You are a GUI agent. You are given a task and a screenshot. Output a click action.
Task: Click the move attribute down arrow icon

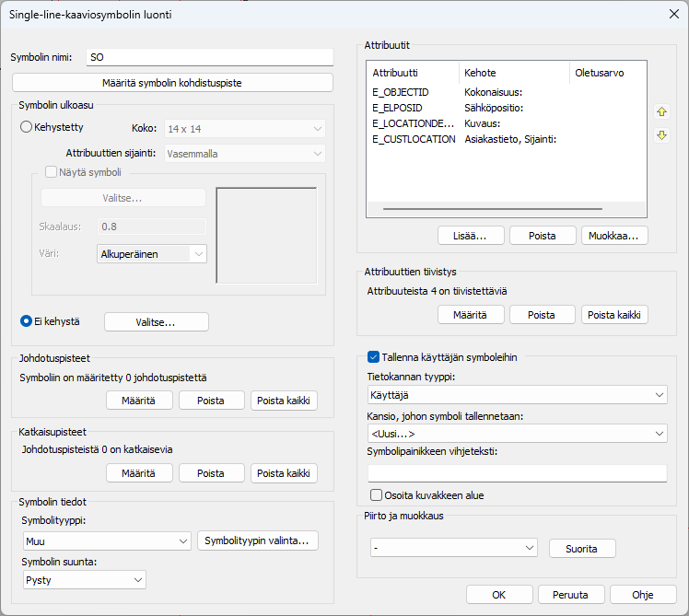click(x=660, y=135)
